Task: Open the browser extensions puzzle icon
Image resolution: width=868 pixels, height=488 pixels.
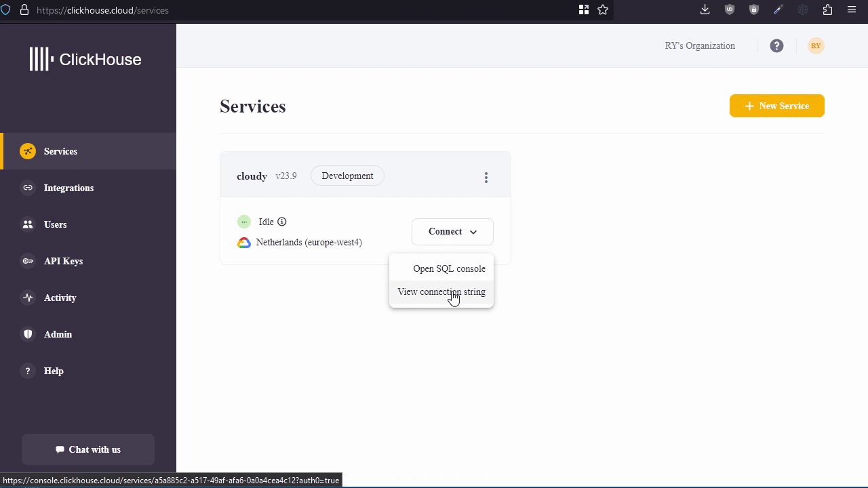Action: tap(827, 9)
